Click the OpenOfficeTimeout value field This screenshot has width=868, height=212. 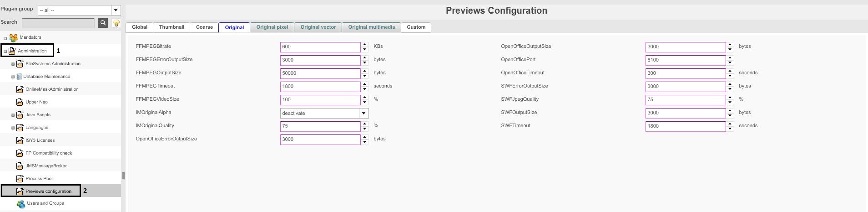pyautogui.click(x=686, y=73)
